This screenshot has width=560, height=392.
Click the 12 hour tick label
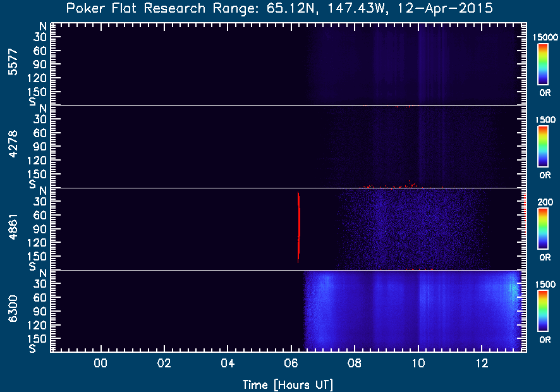tap(482, 364)
